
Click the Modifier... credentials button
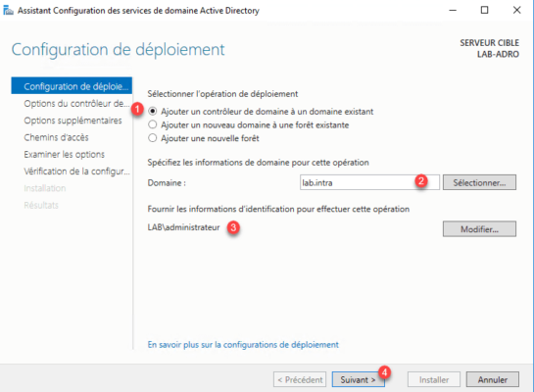[479, 229]
